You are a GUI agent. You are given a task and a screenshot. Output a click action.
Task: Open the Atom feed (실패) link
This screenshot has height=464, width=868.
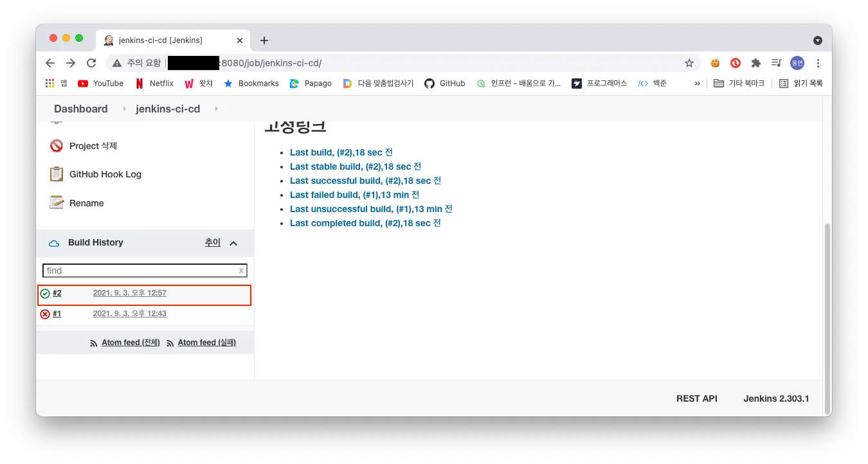click(x=207, y=343)
